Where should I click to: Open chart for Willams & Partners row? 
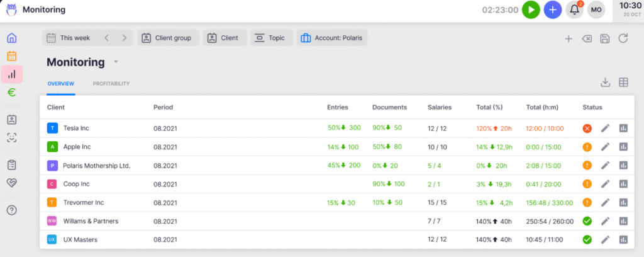[x=623, y=221]
